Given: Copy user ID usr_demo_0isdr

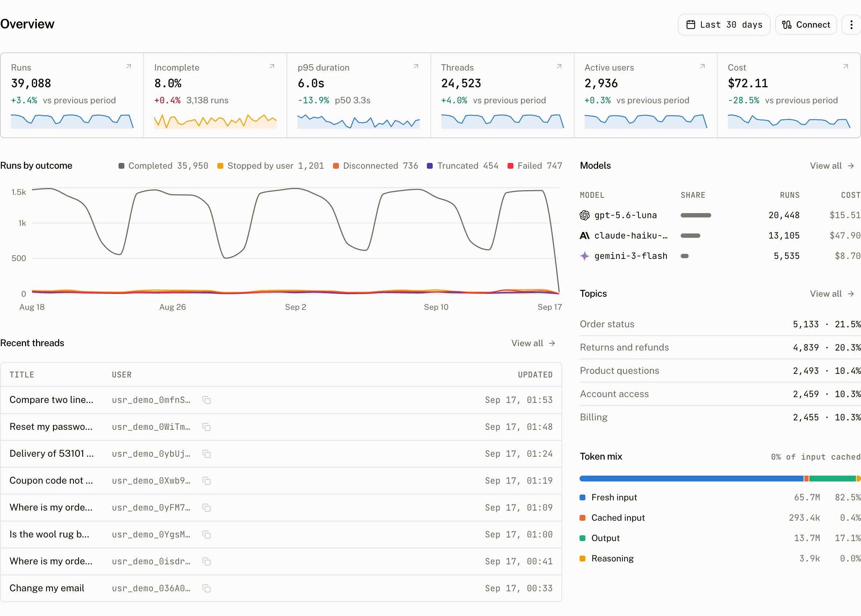Looking at the screenshot, I should pos(207,561).
